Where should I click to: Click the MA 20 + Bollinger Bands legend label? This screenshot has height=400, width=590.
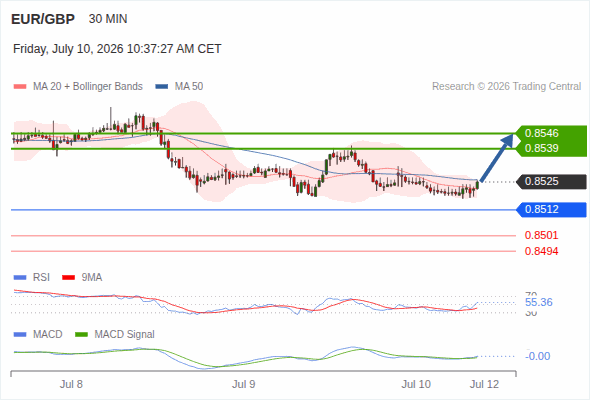[88, 87]
